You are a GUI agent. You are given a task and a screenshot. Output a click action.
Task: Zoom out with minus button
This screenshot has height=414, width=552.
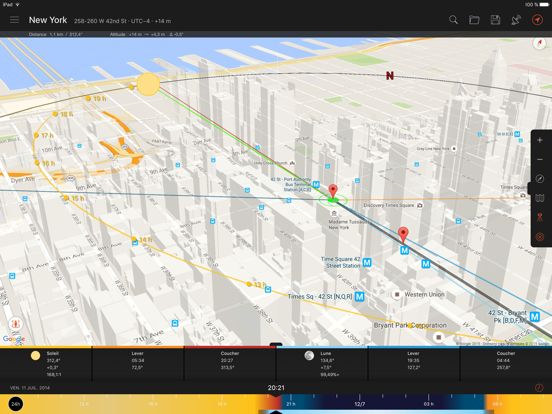point(540,159)
